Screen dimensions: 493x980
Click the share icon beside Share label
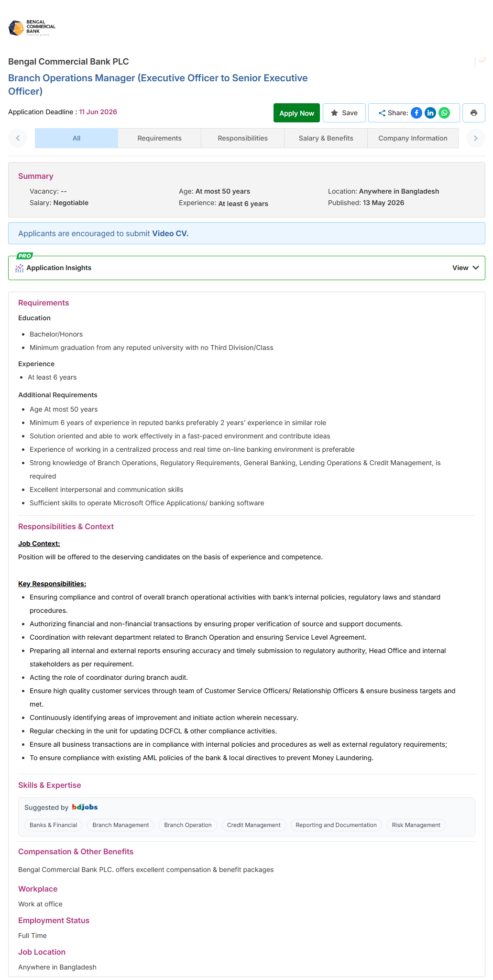(382, 113)
